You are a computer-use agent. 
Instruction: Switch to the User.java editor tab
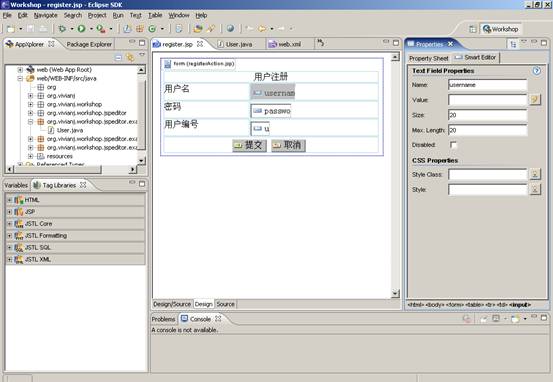235,44
